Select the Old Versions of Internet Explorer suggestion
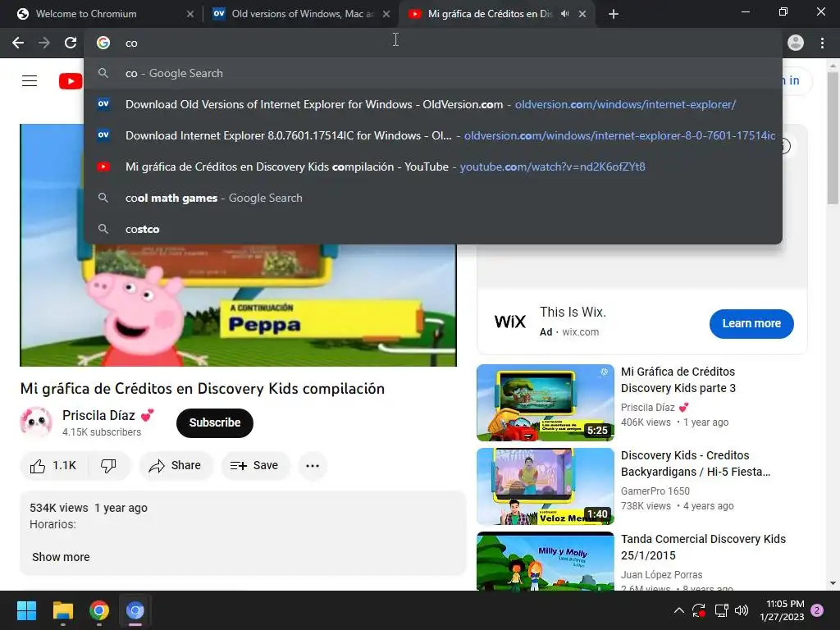 pyautogui.click(x=433, y=104)
